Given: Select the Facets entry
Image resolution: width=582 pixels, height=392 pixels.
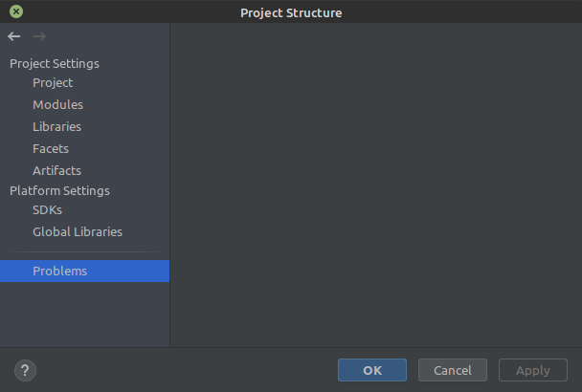Looking at the screenshot, I should 51,149.
